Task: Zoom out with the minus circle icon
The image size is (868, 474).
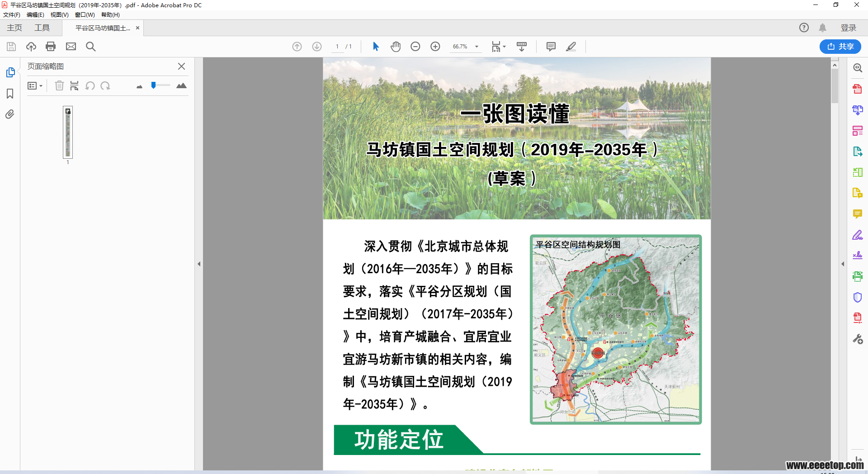Action: (x=415, y=47)
